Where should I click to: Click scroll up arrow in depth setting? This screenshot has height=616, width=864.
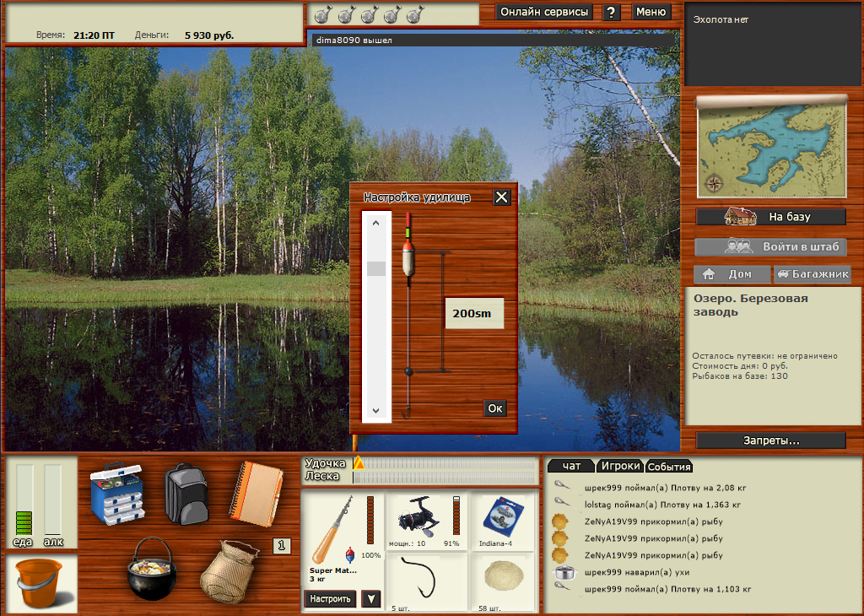point(376,224)
